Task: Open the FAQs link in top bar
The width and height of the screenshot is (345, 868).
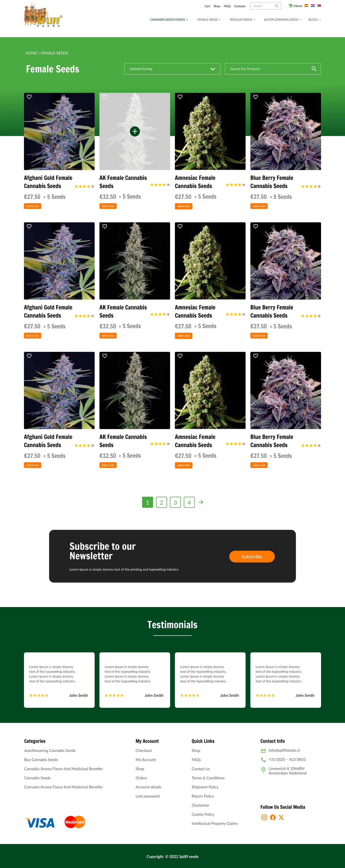Action: click(227, 6)
